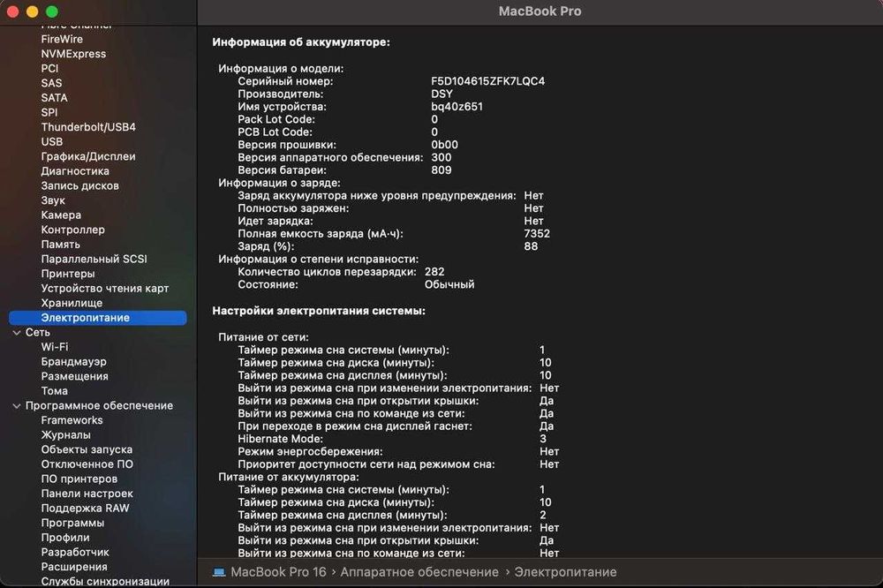Select Хранилище in the sidebar
The height and width of the screenshot is (588, 883).
72,303
